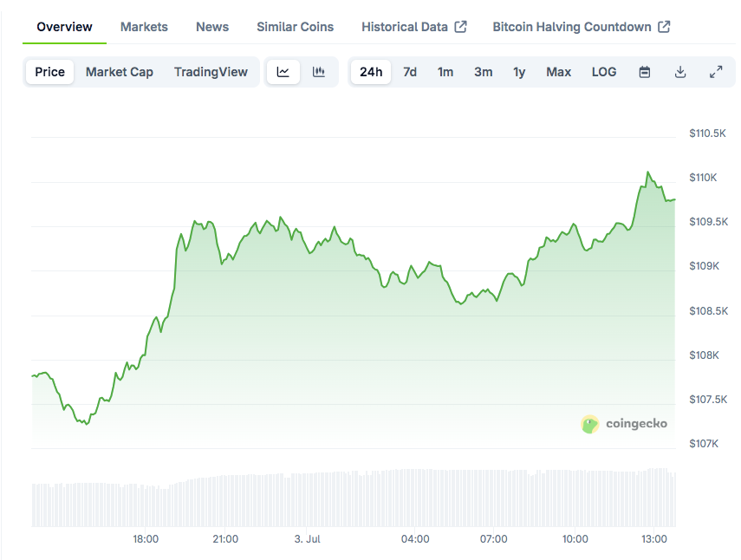Open the Similar Coins tab
This screenshot has height=560, width=741.
pyautogui.click(x=295, y=27)
